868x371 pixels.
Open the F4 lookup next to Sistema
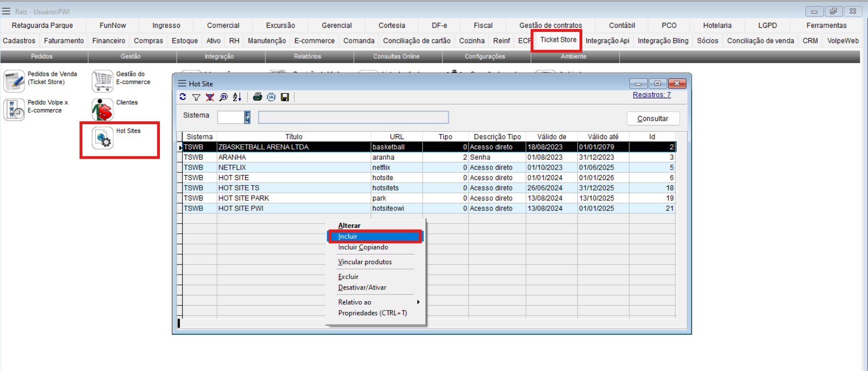pos(247,117)
